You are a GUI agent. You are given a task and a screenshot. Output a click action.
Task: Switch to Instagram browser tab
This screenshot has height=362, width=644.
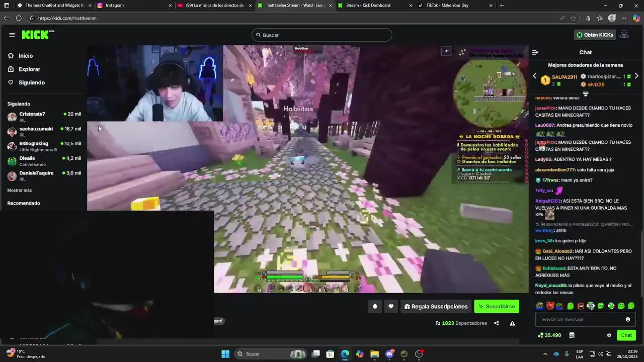134,6
